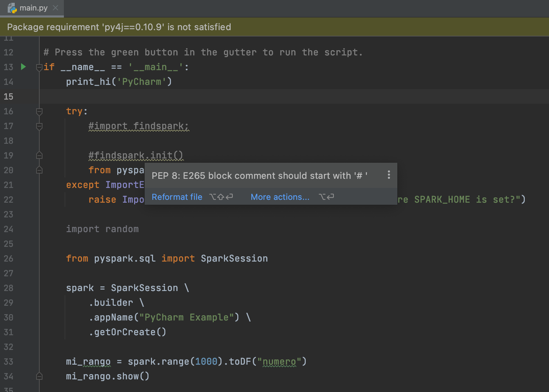Click the '.appName("PyCharm Example")' call

tap(164, 317)
